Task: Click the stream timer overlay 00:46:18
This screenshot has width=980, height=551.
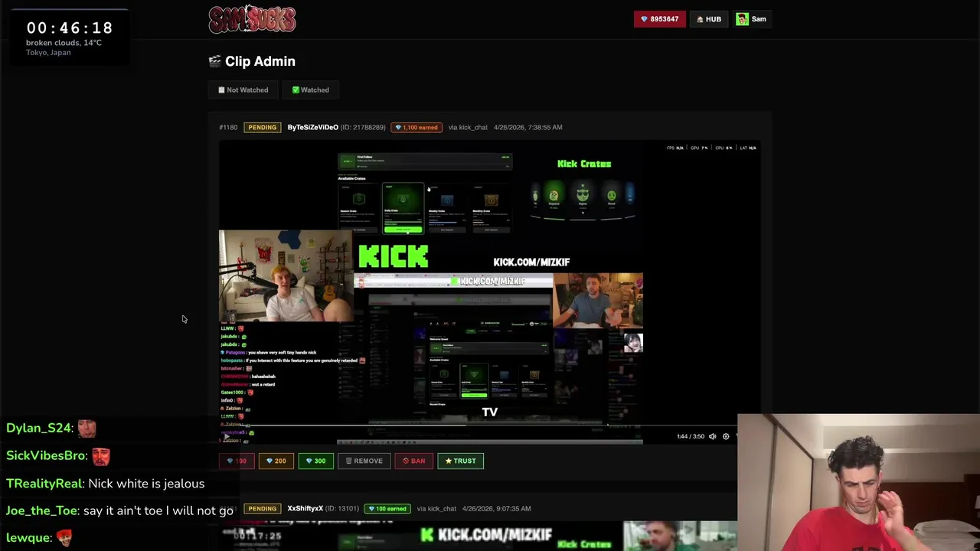Action: point(70,28)
